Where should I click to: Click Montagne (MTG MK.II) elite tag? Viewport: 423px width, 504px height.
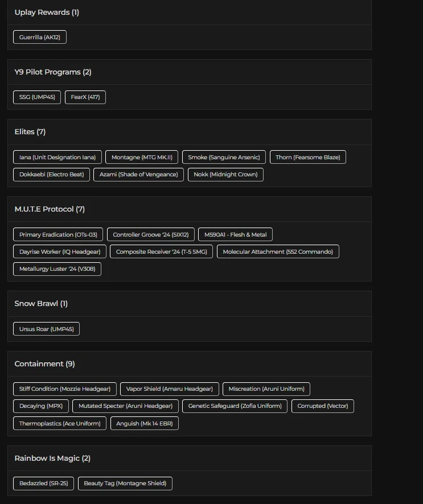click(142, 157)
